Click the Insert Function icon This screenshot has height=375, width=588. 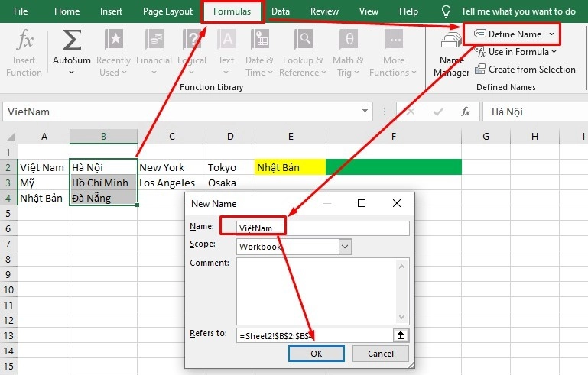24,53
